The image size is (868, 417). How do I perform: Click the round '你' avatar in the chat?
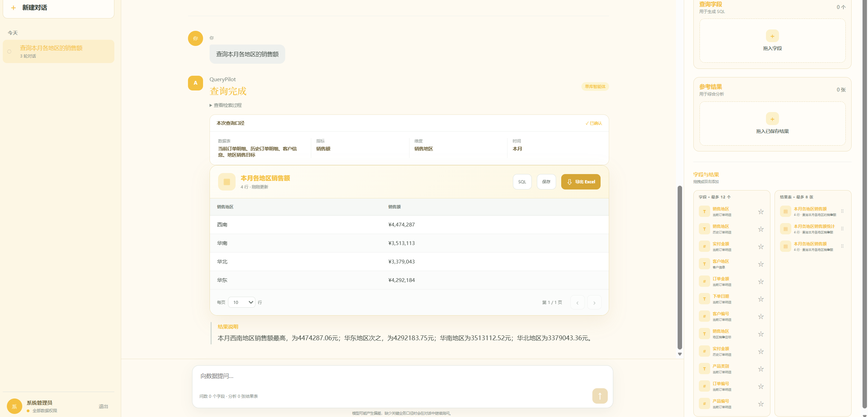click(x=196, y=38)
